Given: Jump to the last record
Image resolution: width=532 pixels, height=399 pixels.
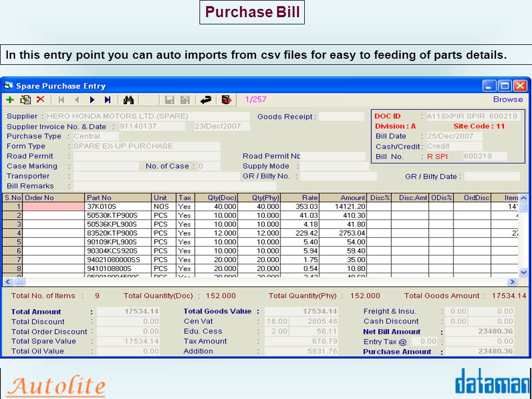Looking at the screenshot, I should click(x=108, y=100).
